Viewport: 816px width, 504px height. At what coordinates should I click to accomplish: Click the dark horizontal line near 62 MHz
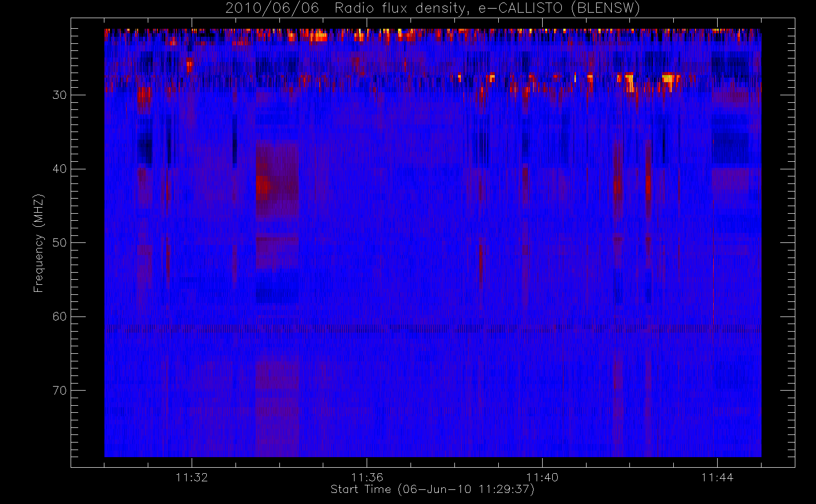tap(433, 329)
